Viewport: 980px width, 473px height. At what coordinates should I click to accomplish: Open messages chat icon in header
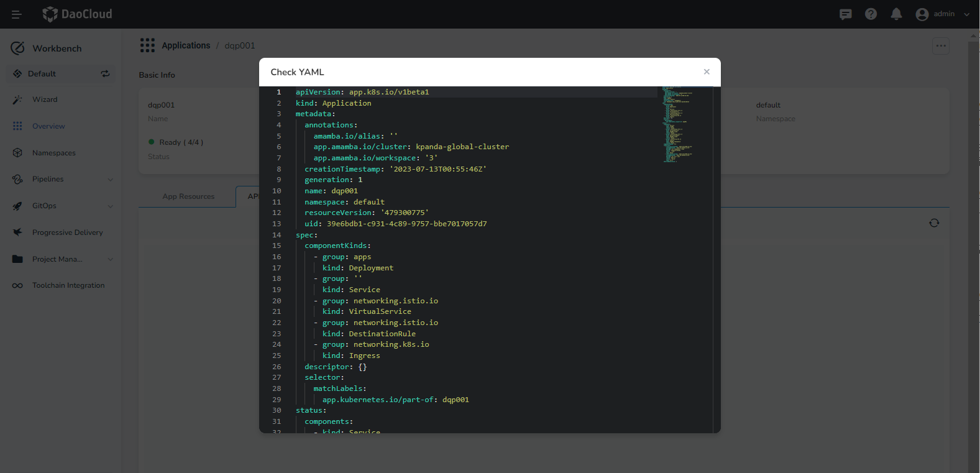pyautogui.click(x=845, y=14)
